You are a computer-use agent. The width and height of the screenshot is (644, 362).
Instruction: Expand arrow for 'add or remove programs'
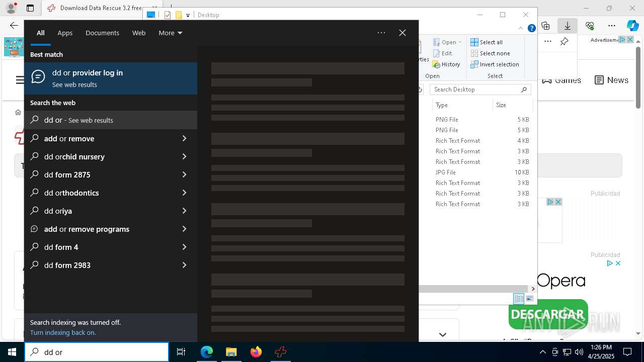[184, 229]
